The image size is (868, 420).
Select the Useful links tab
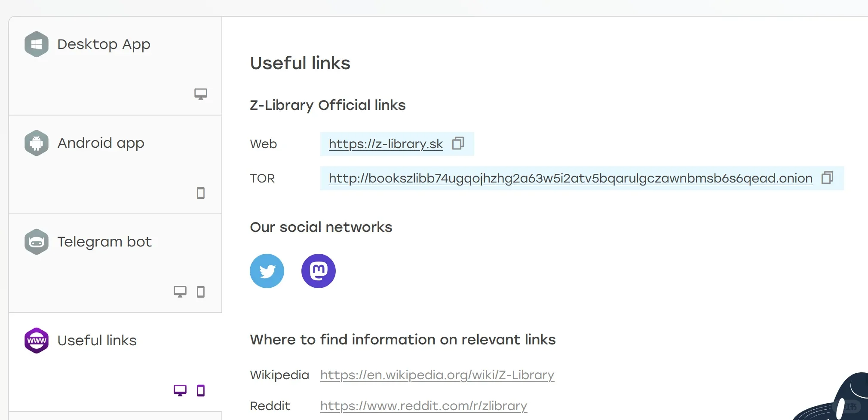pyautogui.click(x=115, y=362)
